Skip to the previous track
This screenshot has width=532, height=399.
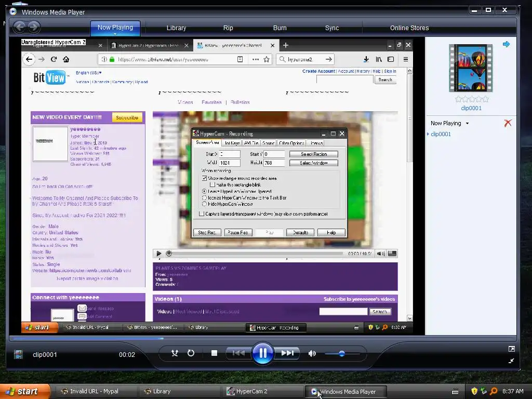[x=238, y=353]
